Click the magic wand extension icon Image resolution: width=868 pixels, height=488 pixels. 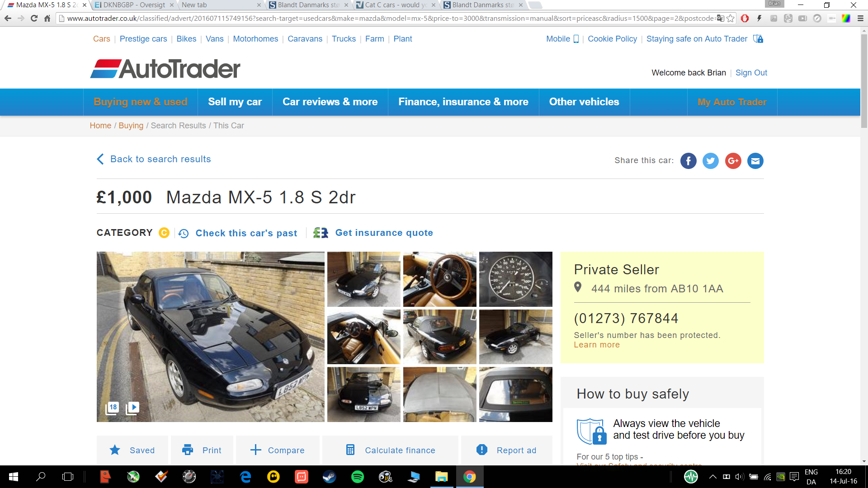774,19
